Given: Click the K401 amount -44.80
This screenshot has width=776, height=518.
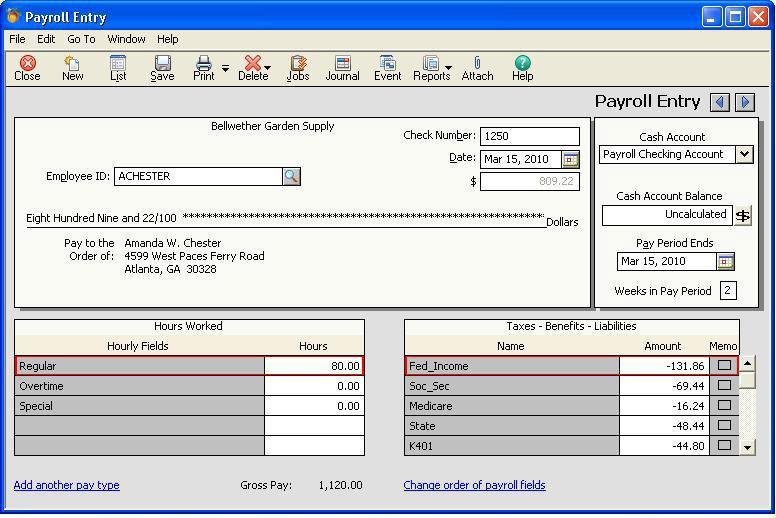Looking at the screenshot, I should [664, 445].
